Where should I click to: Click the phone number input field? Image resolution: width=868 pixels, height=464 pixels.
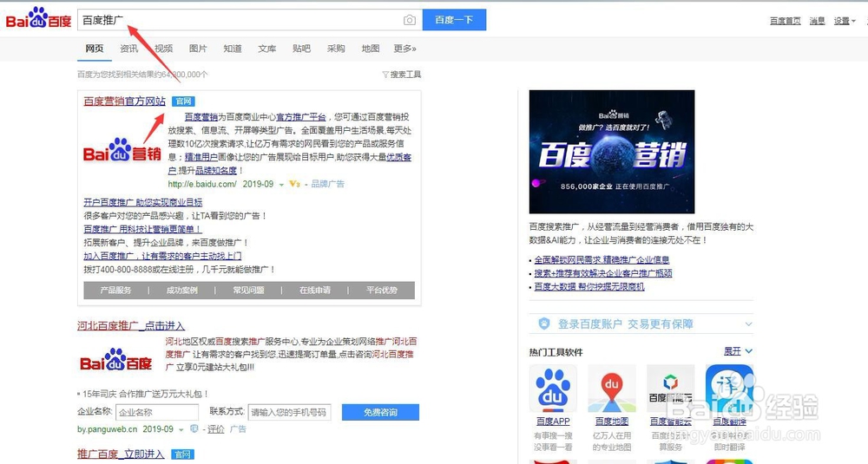pyautogui.click(x=290, y=413)
